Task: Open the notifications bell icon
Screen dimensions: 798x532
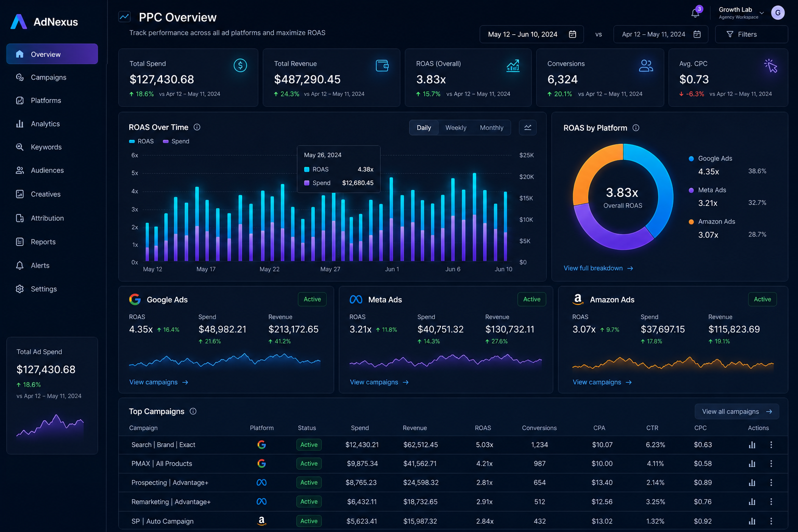Action: (x=695, y=14)
